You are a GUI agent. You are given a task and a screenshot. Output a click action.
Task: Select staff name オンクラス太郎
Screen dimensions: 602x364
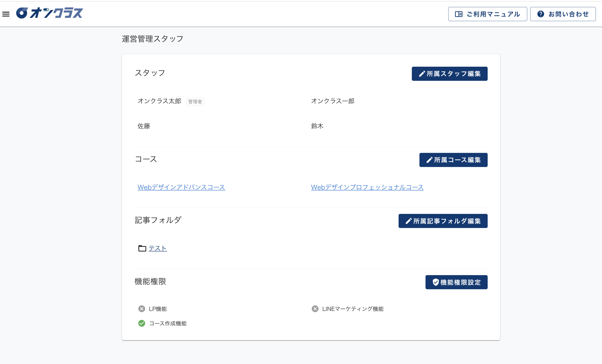click(159, 101)
